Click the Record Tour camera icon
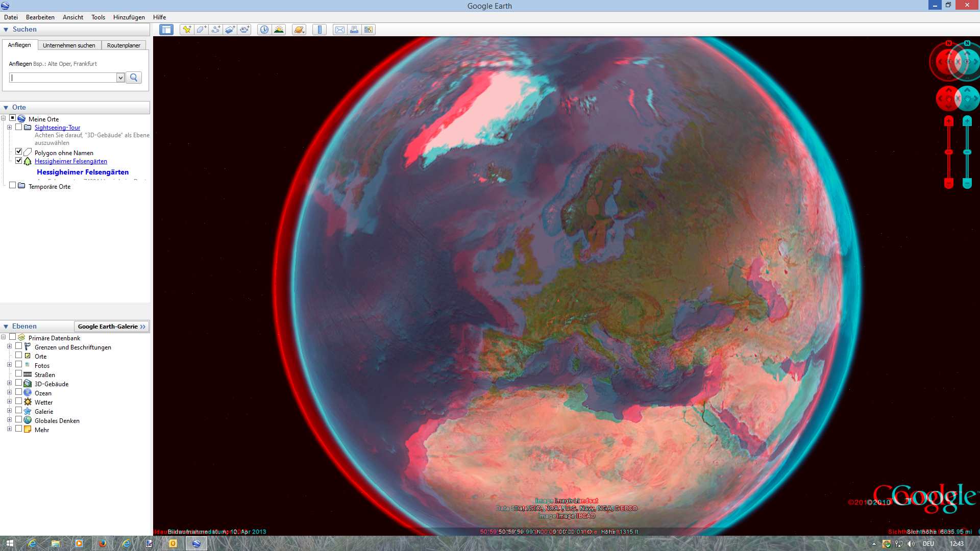Viewport: 980px width, 551px height. click(244, 30)
